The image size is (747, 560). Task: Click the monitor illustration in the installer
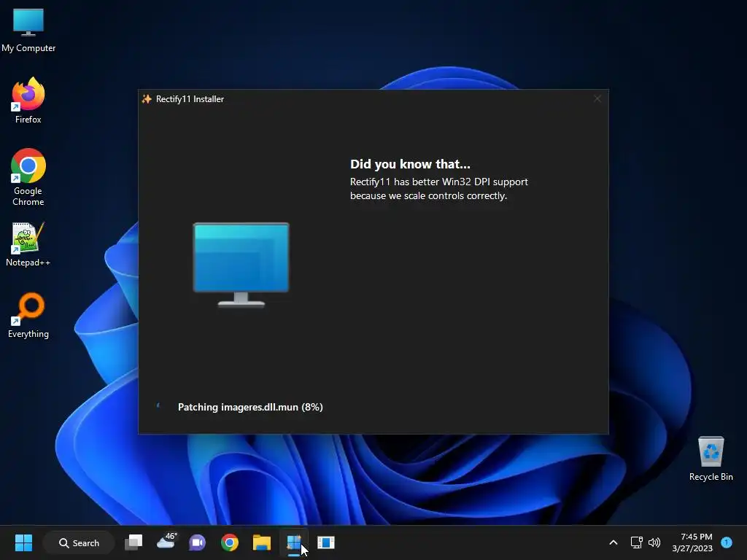(241, 264)
